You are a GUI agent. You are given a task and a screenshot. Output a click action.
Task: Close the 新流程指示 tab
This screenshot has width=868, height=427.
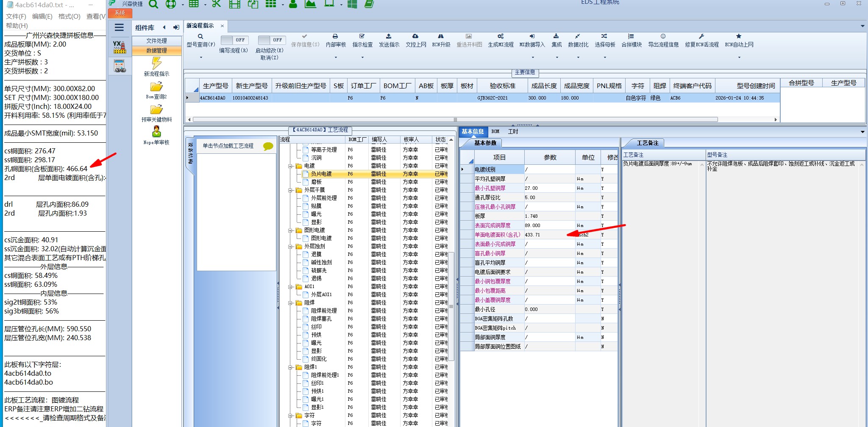pos(222,26)
